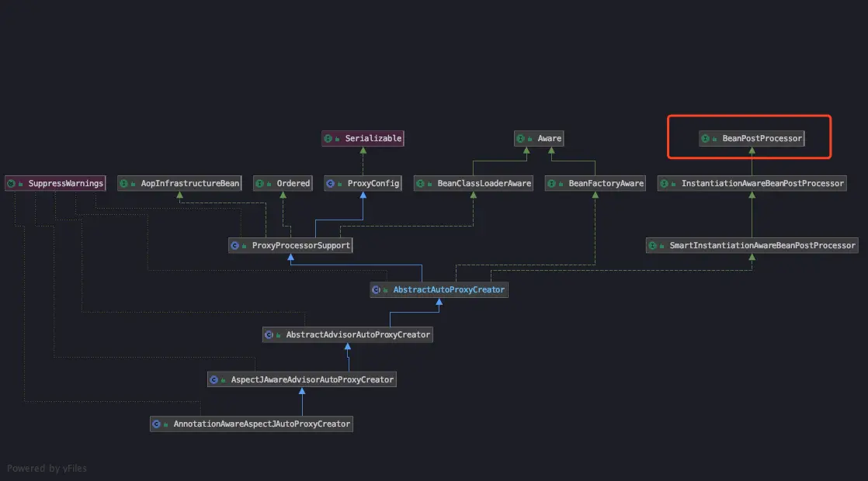This screenshot has height=481, width=868.
Task: Click the class icon on AnnotationAwareAspectJAutoProxyCreator
Action: click(x=156, y=424)
